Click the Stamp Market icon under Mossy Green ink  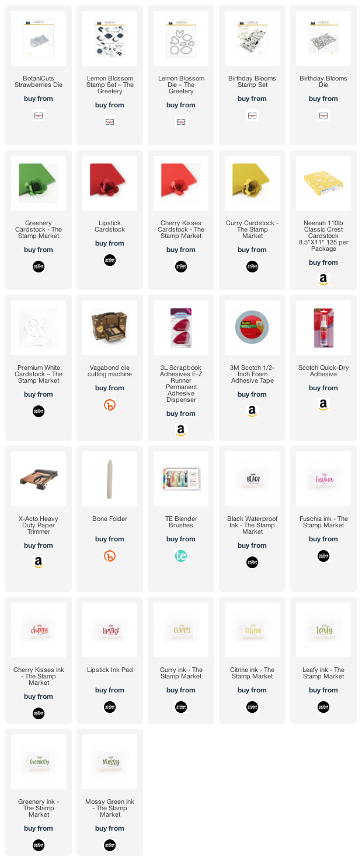pyautogui.click(x=110, y=845)
